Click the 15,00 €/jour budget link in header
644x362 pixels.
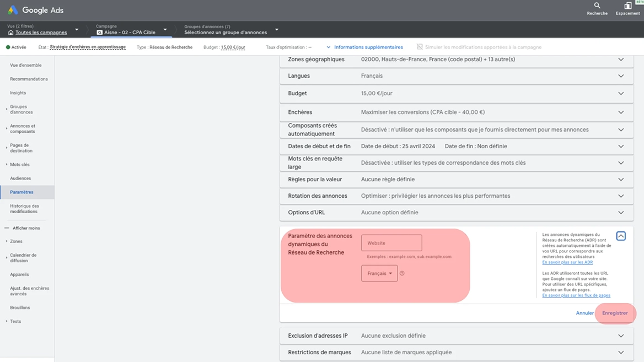[x=233, y=47]
